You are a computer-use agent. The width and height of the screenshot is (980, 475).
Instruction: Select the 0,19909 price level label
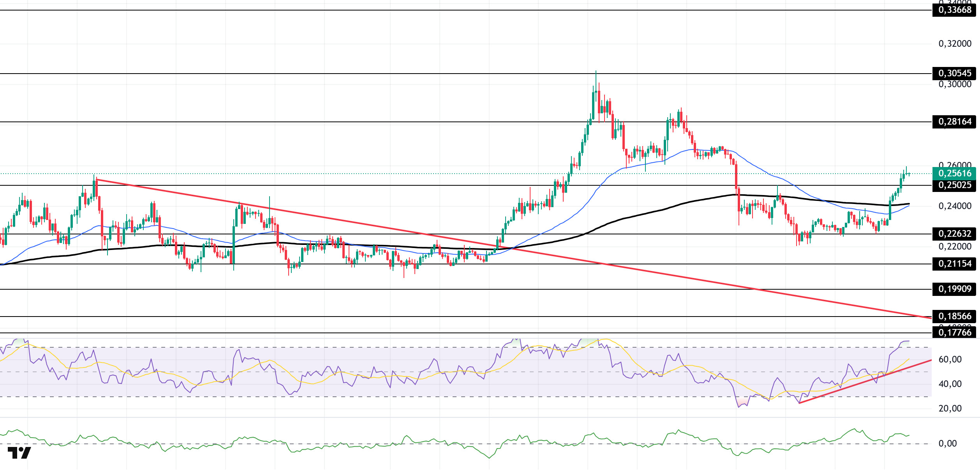(x=954, y=289)
